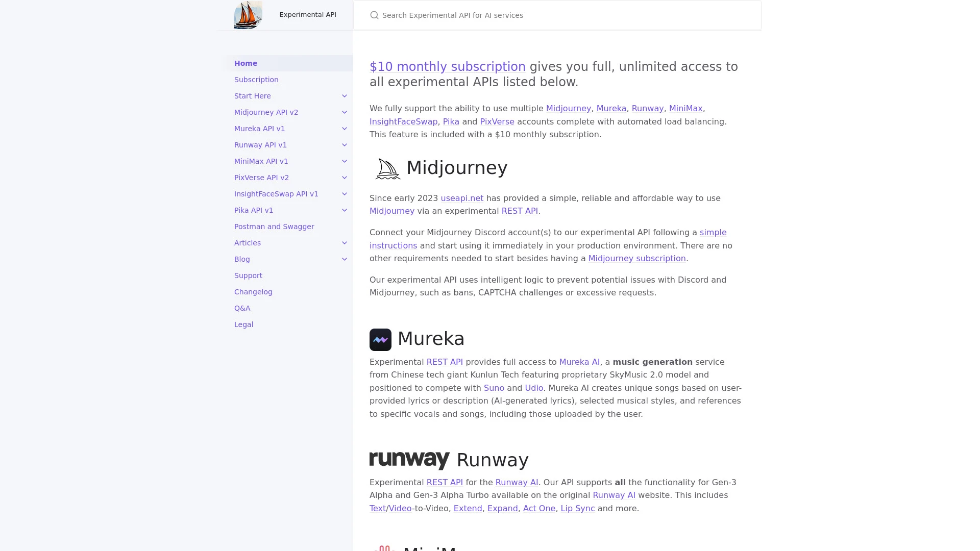Click the $10 monthly subscription link
Image resolution: width=980 pixels, height=551 pixels.
[x=448, y=66]
